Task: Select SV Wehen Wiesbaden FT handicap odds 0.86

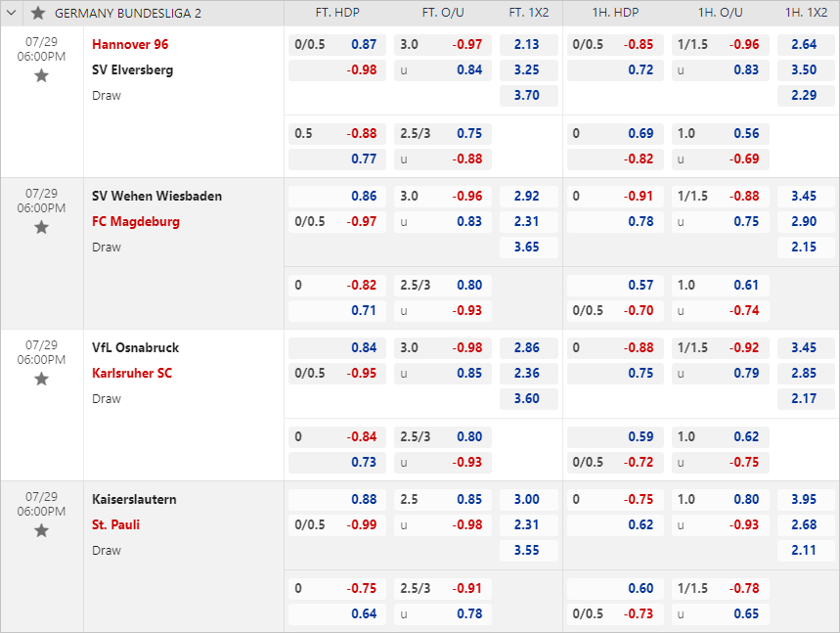Action: pos(337,197)
